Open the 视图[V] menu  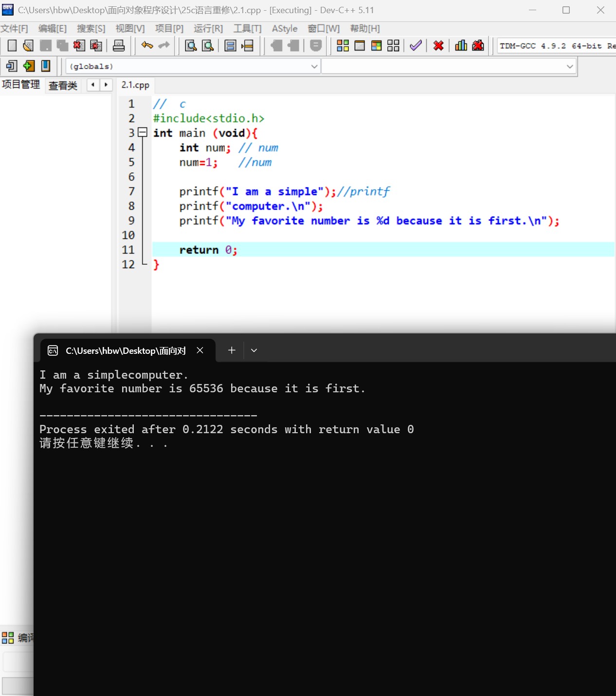point(130,29)
